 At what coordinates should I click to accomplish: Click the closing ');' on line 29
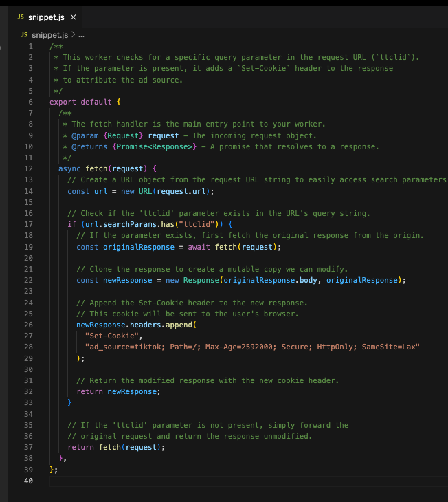(80, 358)
